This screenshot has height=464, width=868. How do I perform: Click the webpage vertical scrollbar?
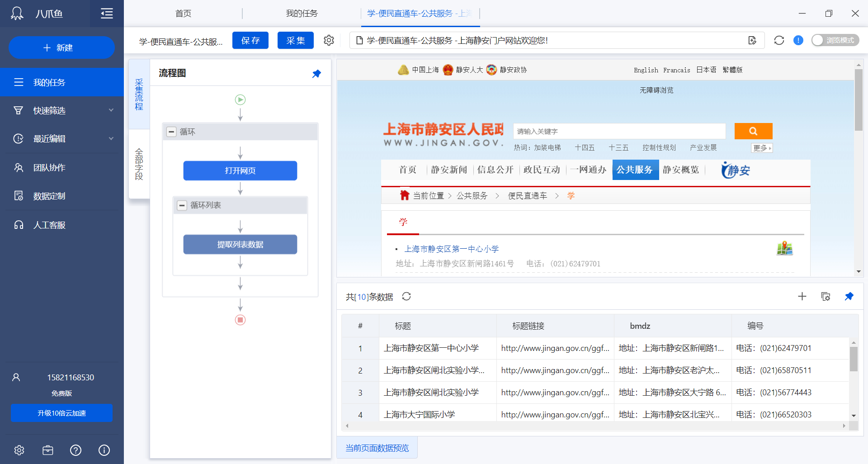click(859, 99)
